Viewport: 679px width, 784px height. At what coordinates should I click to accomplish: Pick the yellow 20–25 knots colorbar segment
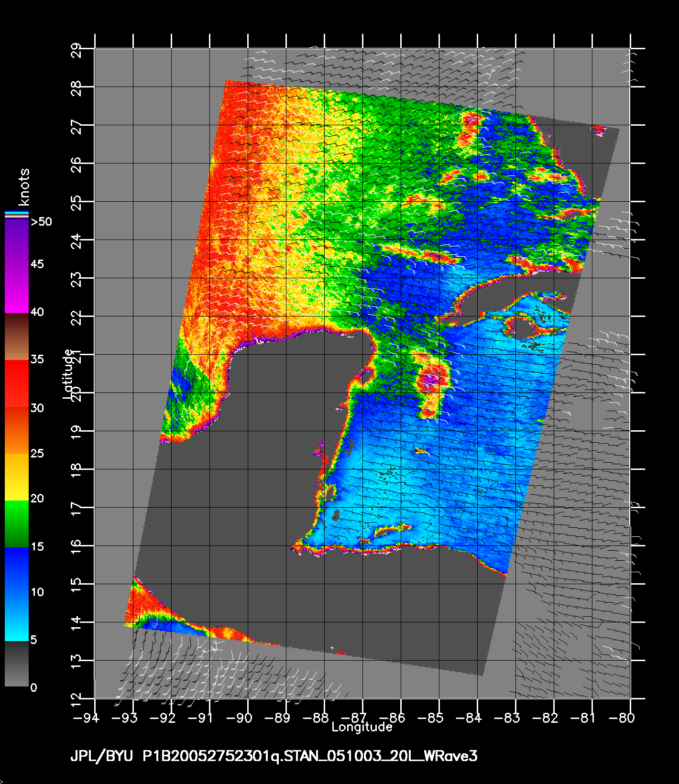[16, 477]
